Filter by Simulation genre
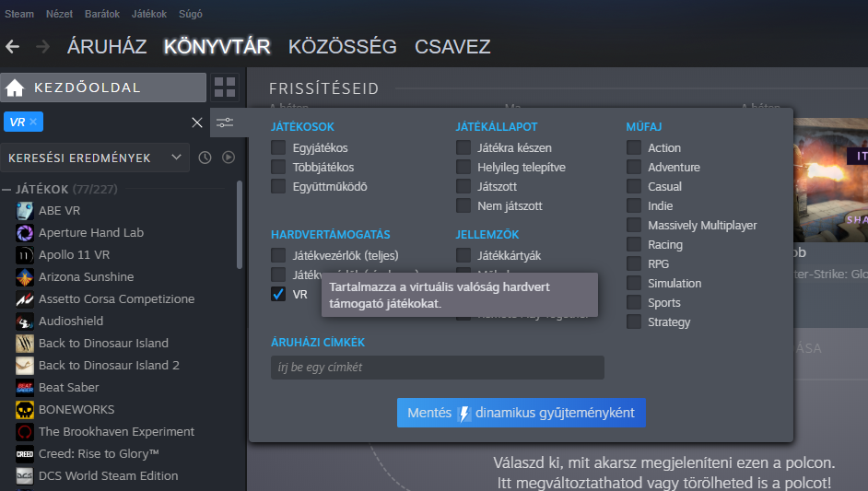Image resolution: width=868 pixels, height=491 pixels. point(634,284)
